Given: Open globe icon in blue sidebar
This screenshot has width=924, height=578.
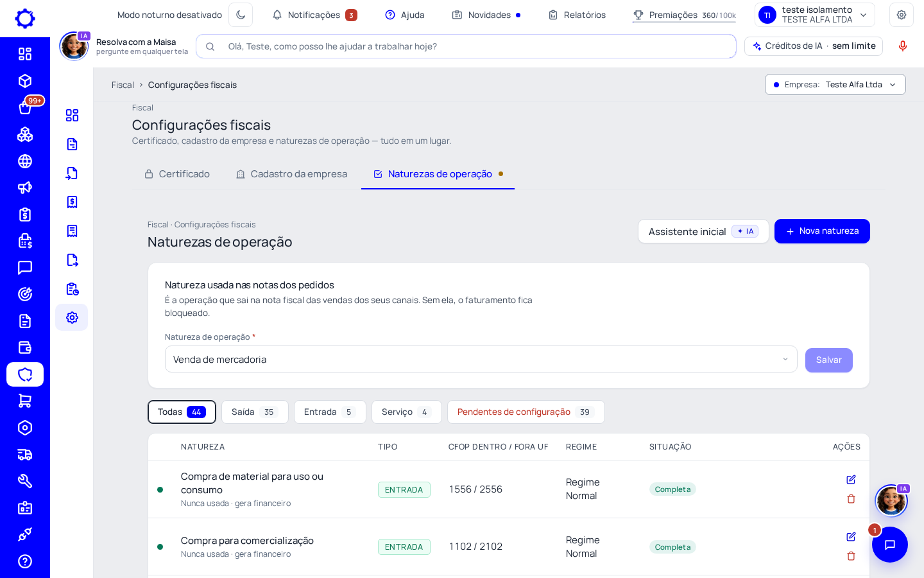Looking at the screenshot, I should (25, 161).
